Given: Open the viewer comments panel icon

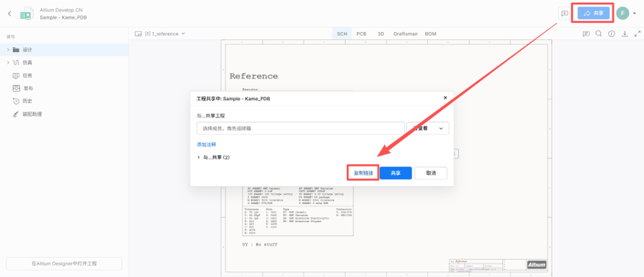Looking at the screenshot, I should [x=586, y=34].
